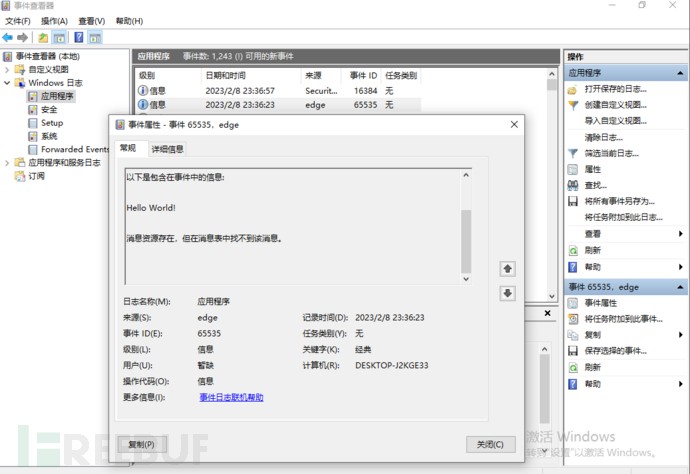Image resolution: width=690 pixels, height=474 pixels.
Task: Click the Save all events as icon
Action: pos(573,201)
